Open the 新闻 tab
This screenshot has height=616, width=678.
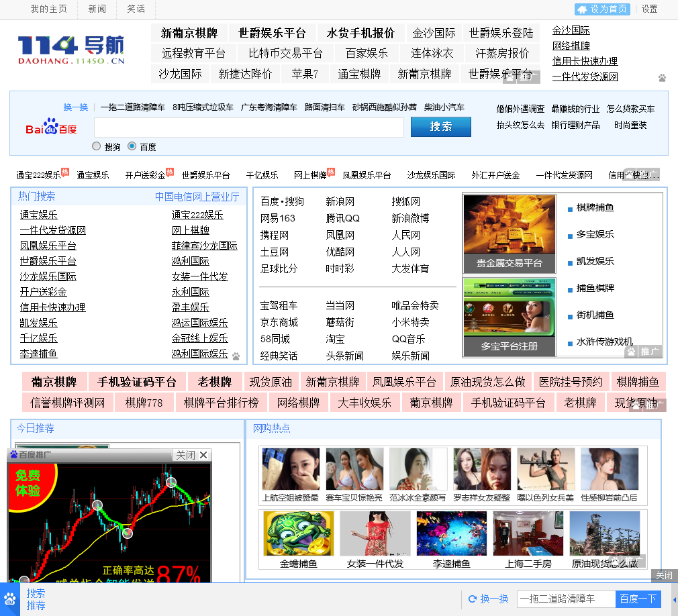click(x=97, y=9)
